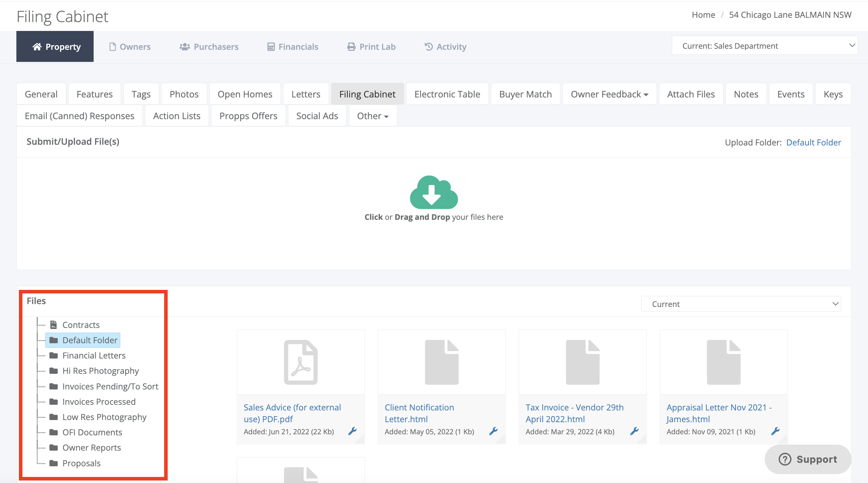Viewport: 868px width, 483px height.
Task: Open the Tags sub-tab
Action: [141, 94]
